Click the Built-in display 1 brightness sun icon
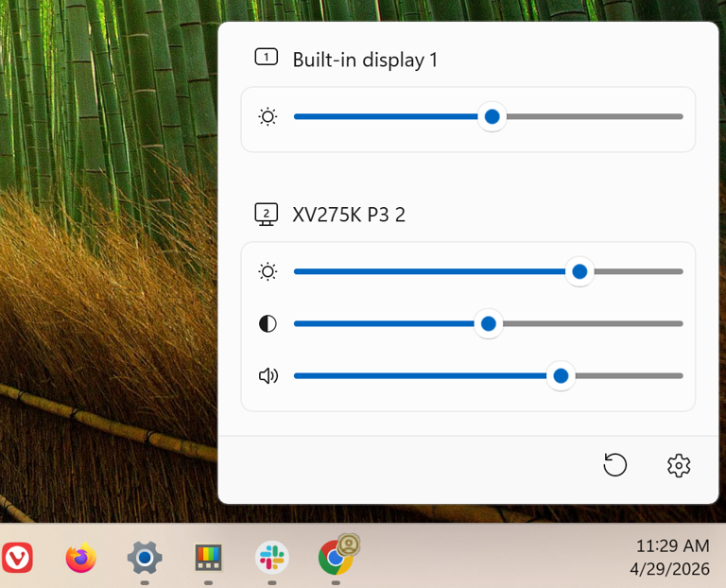The width and height of the screenshot is (726, 588). [x=268, y=117]
